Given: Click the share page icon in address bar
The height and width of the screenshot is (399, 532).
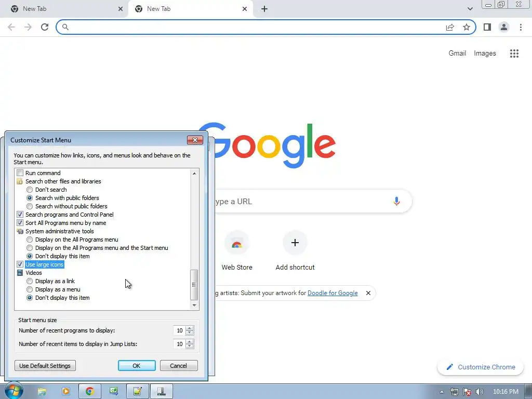Looking at the screenshot, I should [450, 27].
